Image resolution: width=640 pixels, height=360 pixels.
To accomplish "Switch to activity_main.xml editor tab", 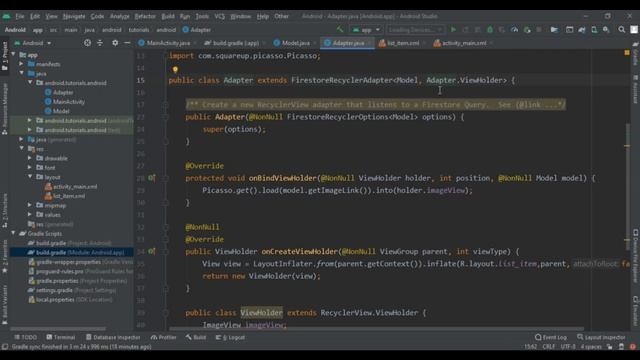I will 463,43.
